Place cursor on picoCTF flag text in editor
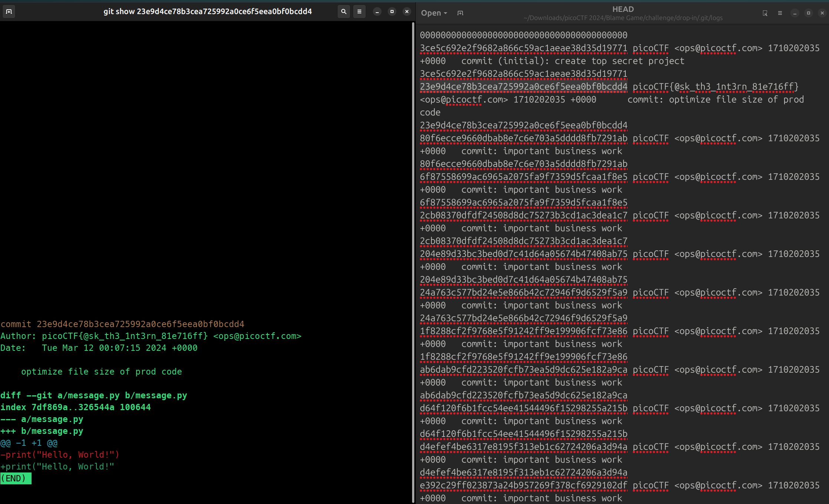 (715, 87)
